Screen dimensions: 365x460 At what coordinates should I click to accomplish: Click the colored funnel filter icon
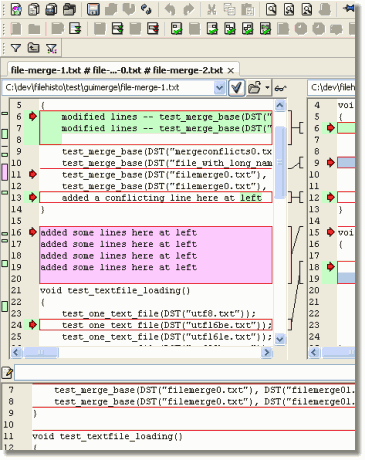(x=51, y=49)
